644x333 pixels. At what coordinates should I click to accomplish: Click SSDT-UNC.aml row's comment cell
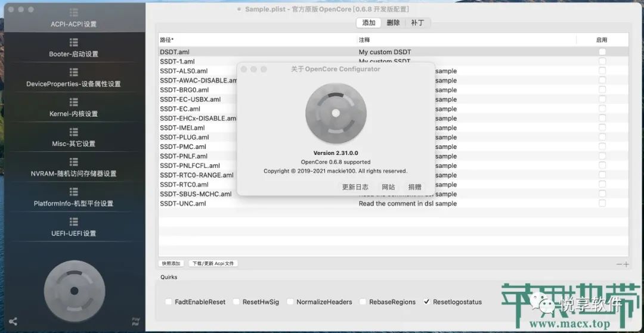point(408,203)
